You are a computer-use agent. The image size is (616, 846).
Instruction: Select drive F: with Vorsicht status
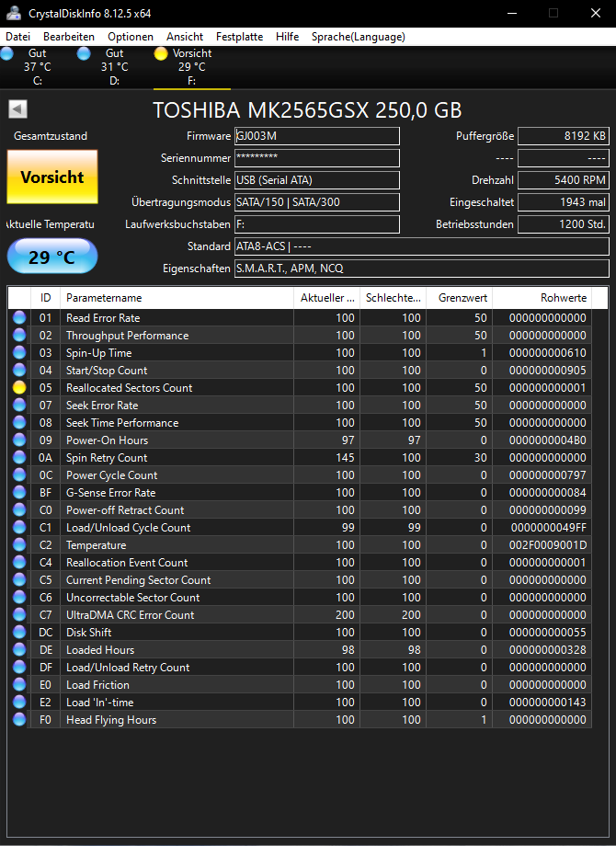click(x=192, y=67)
